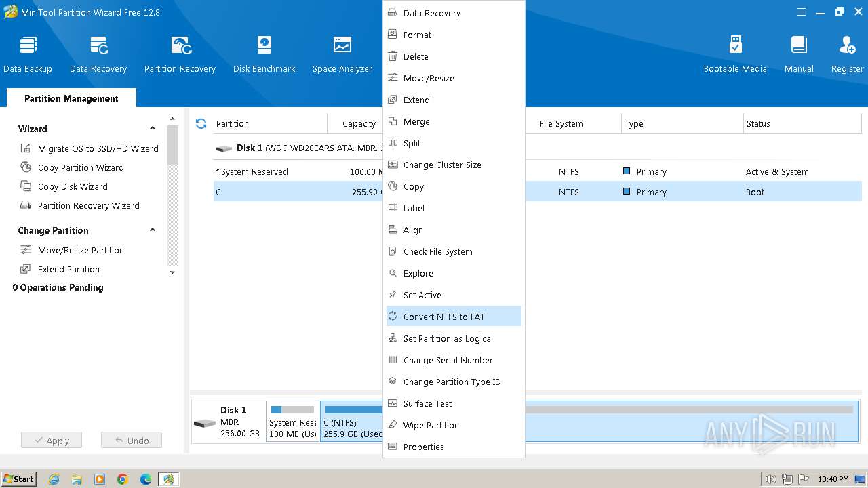
Task: Open the Data Backup tool
Action: 28,54
